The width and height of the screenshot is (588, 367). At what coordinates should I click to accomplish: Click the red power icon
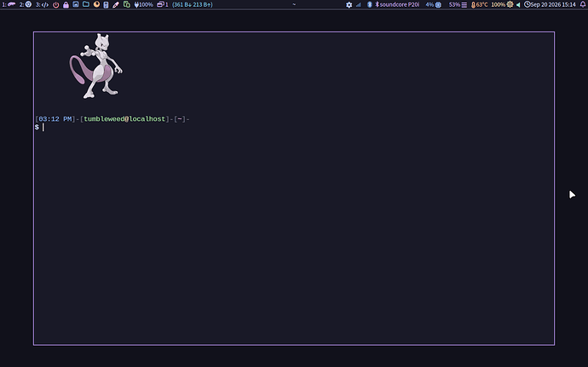(56, 4)
